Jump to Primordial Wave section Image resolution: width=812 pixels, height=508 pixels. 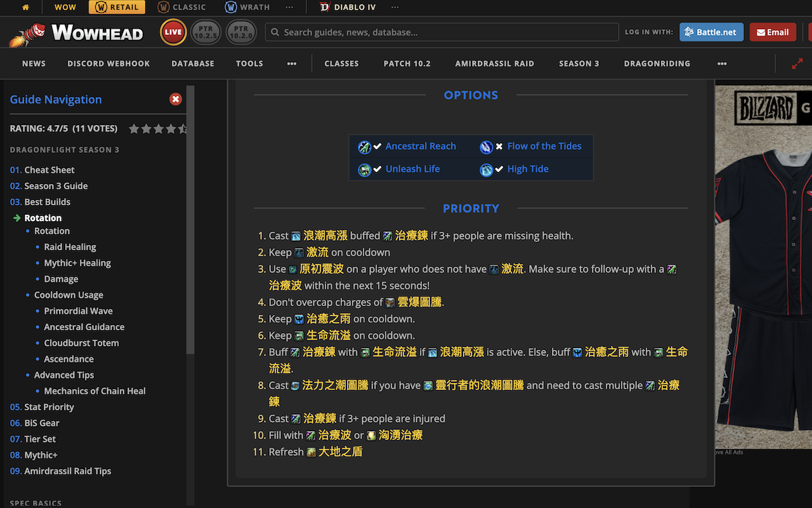(x=78, y=311)
